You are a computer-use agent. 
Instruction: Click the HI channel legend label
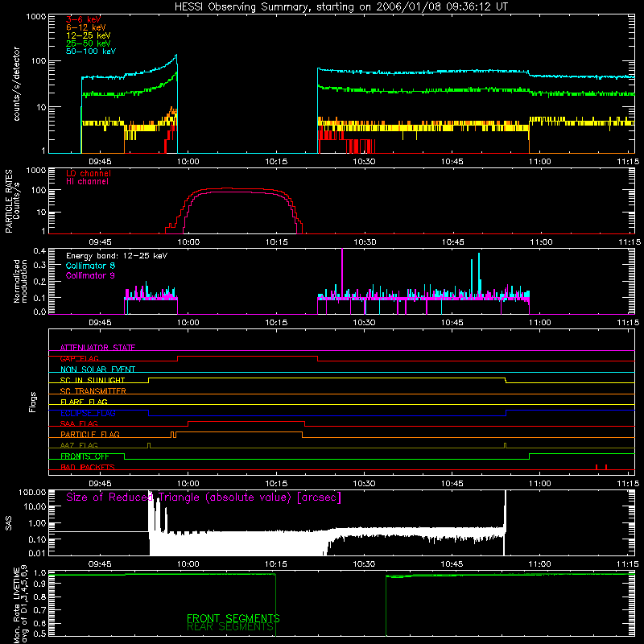[87, 182]
